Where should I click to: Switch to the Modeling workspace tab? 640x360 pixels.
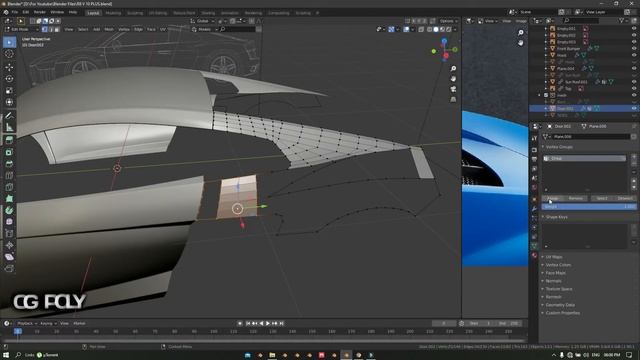pos(113,13)
